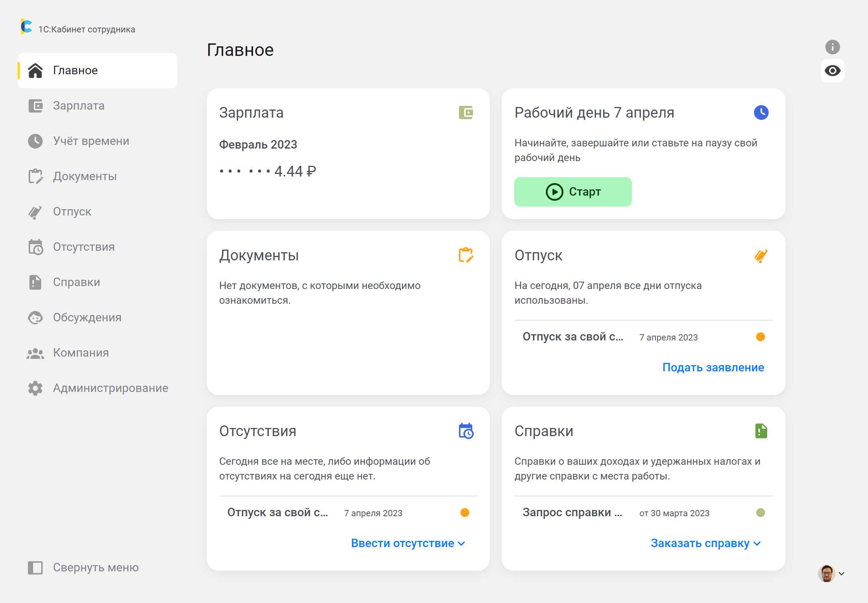Open the info icon at top right
This screenshot has height=603, width=868.
pyautogui.click(x=832, y=47)
